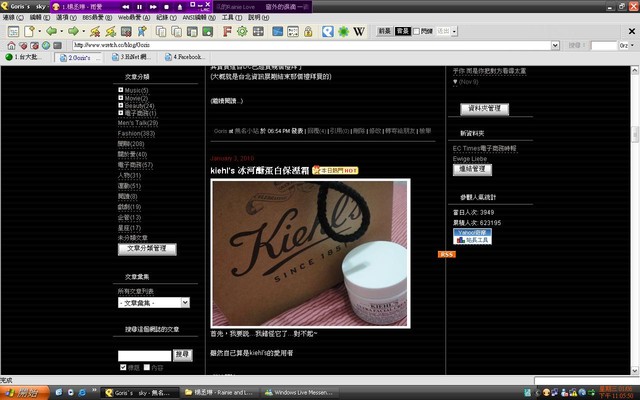The image size is (640, 400).
Task: Open the Rainie and L... folder taskbar item
Action: pos(219,393)
